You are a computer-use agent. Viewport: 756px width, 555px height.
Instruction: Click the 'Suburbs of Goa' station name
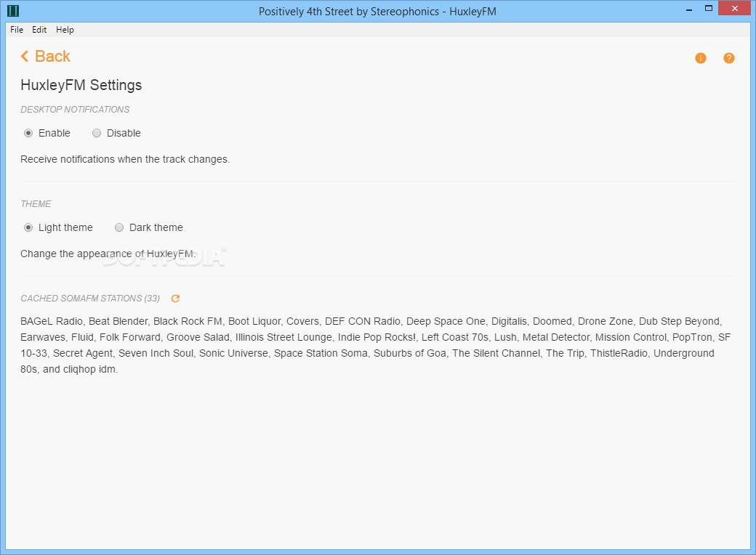(x=410, y=353)
